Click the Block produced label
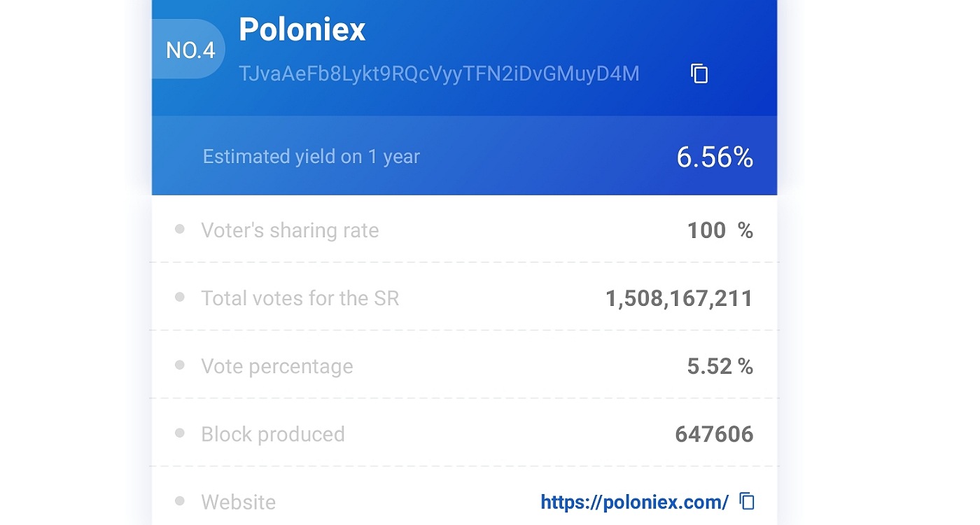The width and height of the screenshot is (980, 525). (x=273, y=434)
